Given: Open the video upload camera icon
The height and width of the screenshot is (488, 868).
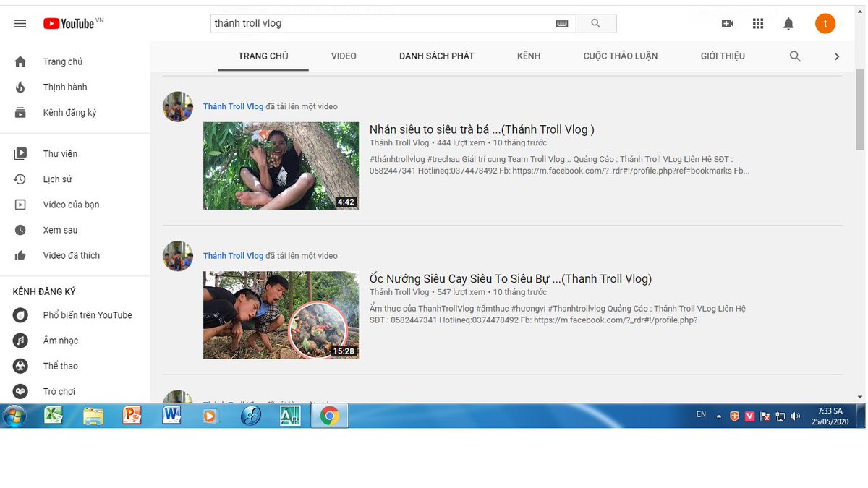Looking at the screenshot, I should [728, 23].
